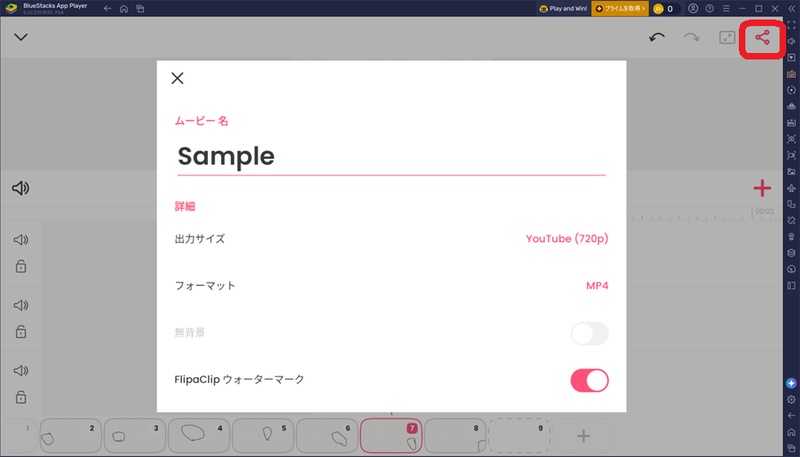Select frame 2 thumbnail
The height and width of the screenshot is (457, 800).
(x=70, y=436)
